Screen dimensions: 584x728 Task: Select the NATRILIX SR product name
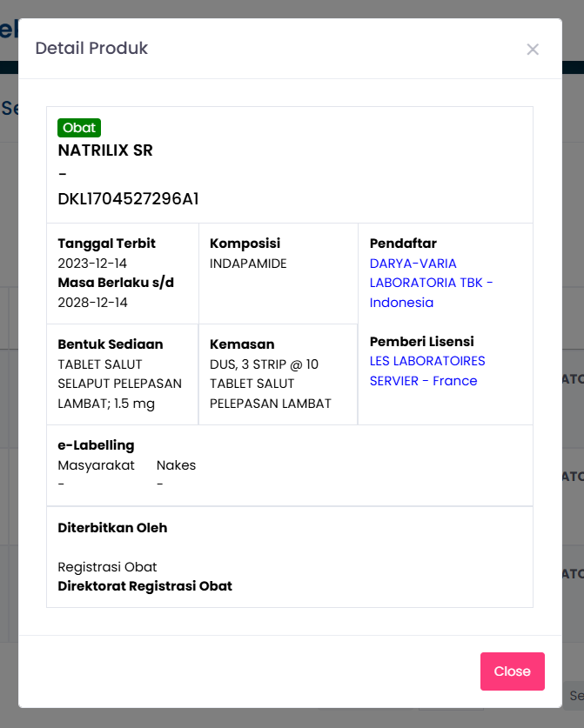(x=105, y=150)
